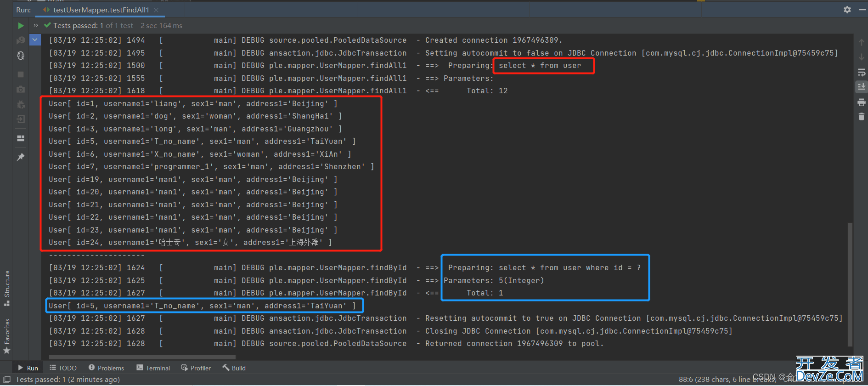868x386 pixels.
Task: Click 'Tests passed: 1 (2 minutes ago)' status text
Action: tap(68, 380)
